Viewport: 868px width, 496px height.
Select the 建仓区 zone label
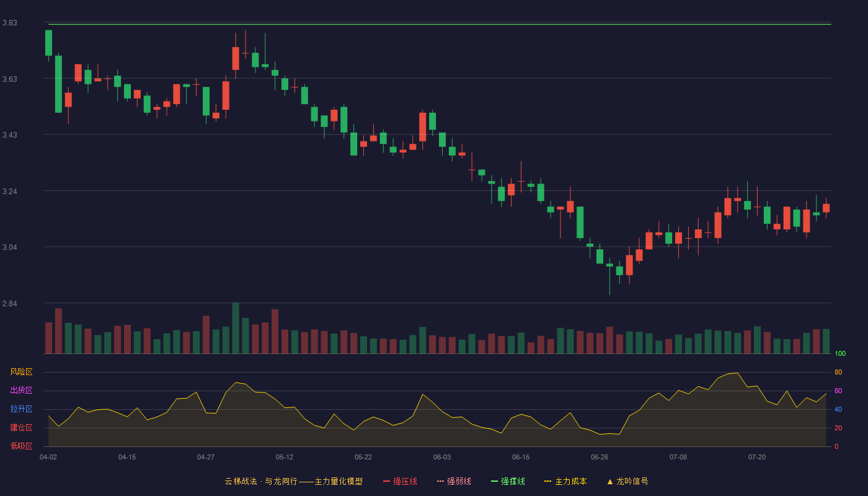click(21, 428)
